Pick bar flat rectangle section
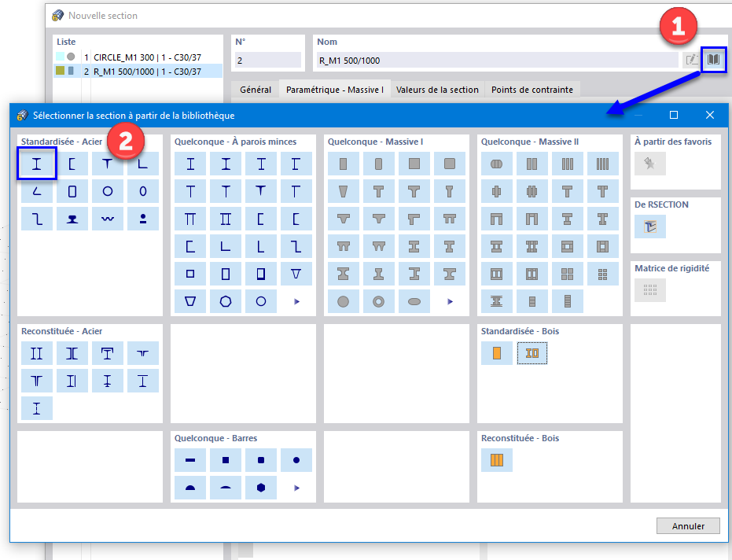The image size is (732, 560). pyautogui.click(x=190, y=460)
